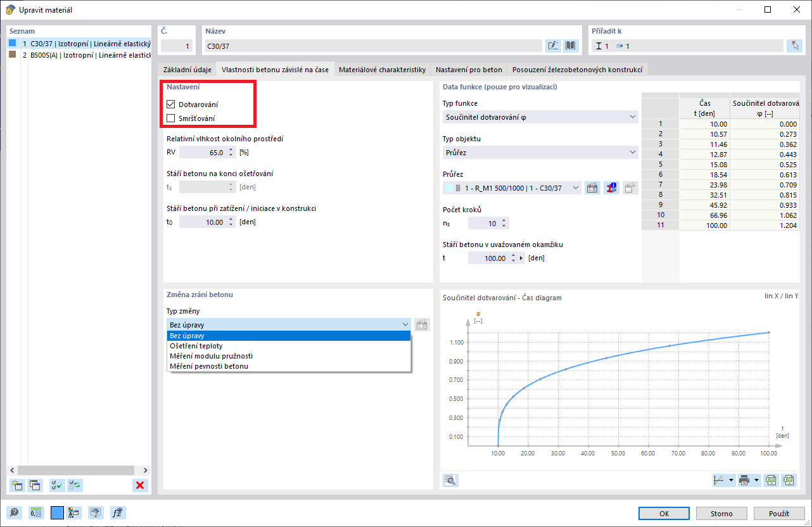
Task: Click the pick-in-model cursor icon in Přiřadit k
Action: point(794,46)
